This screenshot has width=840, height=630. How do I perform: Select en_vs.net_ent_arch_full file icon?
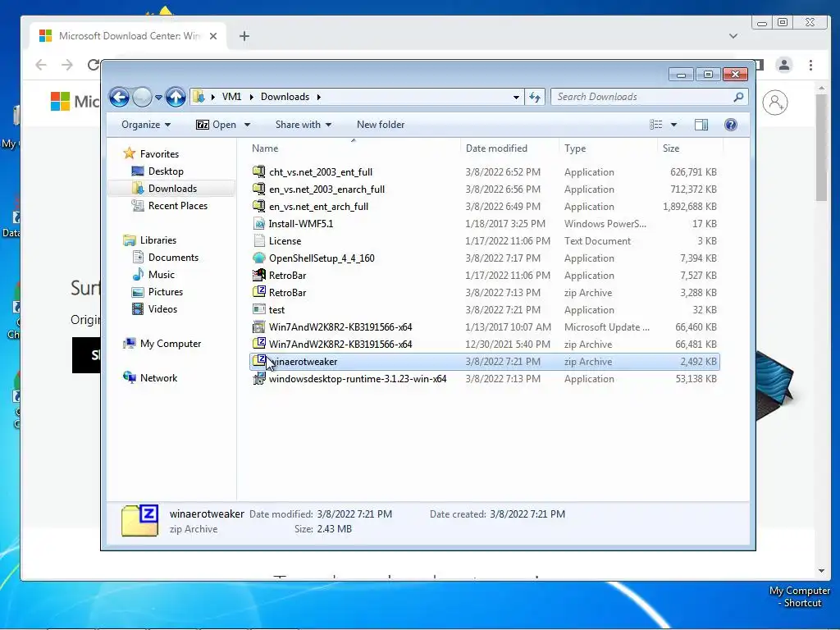pyautogui.click(x=258, y=206)
